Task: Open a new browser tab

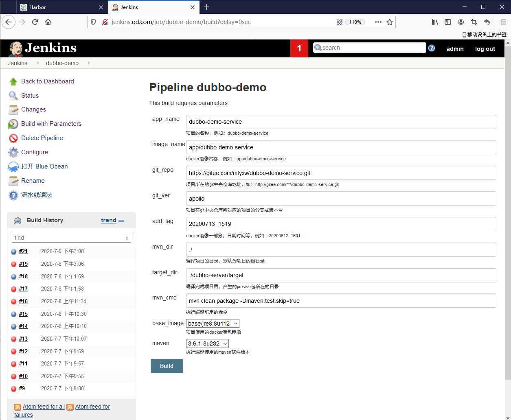Action: click(206, 7)
